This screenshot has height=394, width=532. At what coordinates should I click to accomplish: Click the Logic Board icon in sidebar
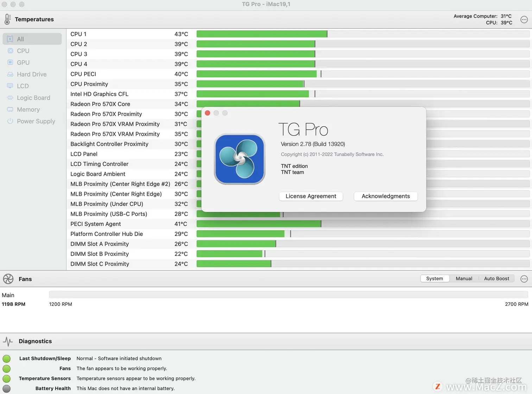[10, 98]
